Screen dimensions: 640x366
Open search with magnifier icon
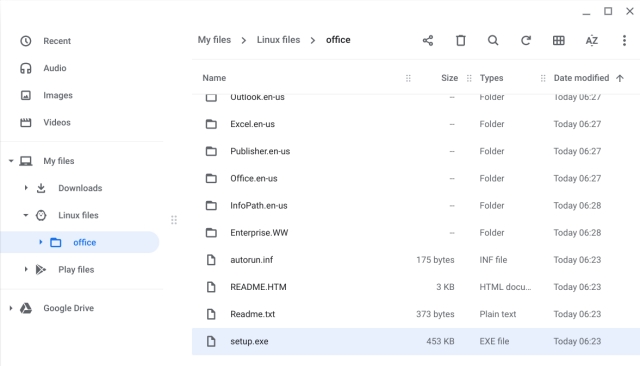pyautogui.click(x=493, y=40)
